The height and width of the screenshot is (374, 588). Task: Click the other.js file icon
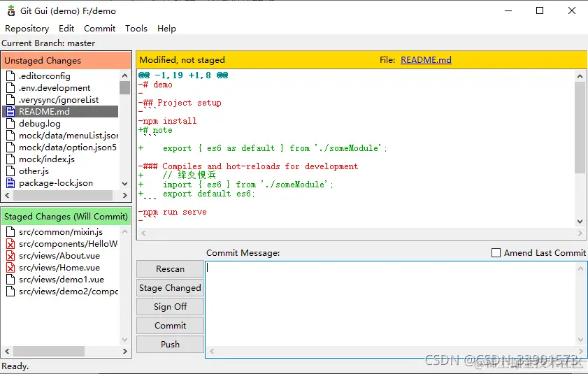click(10, 171)
